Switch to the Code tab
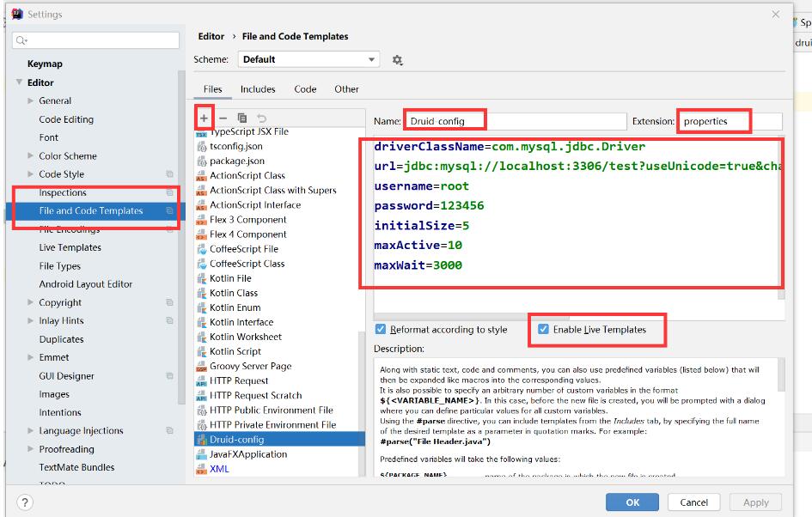The width and height of the screenshot is (812, 517). coord(305,89)
